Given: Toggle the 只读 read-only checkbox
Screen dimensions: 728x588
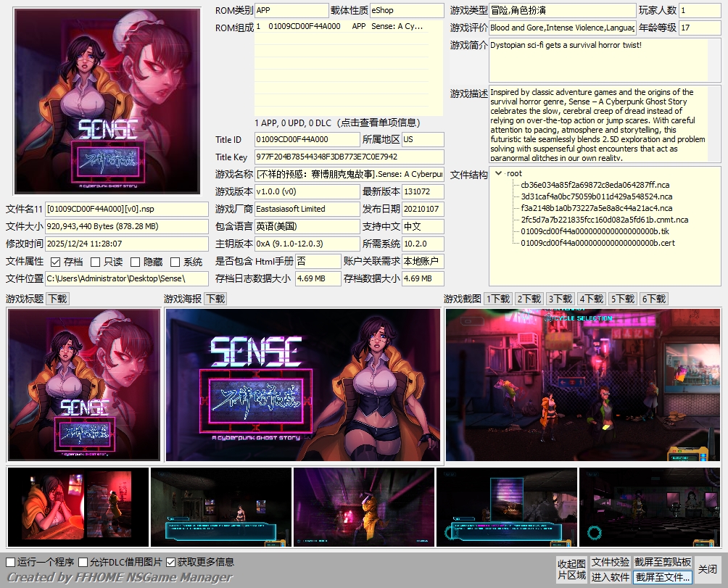Looking at the screenshot, I should point(96,262).
